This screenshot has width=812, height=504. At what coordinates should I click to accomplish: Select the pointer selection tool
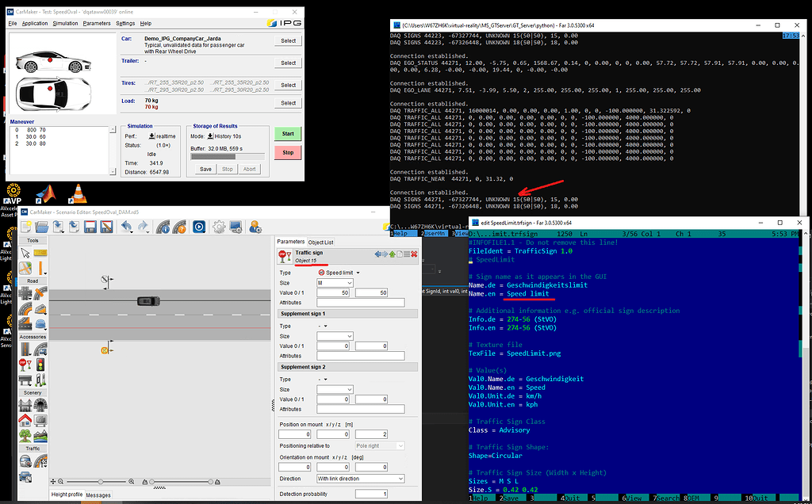(25, 252)
